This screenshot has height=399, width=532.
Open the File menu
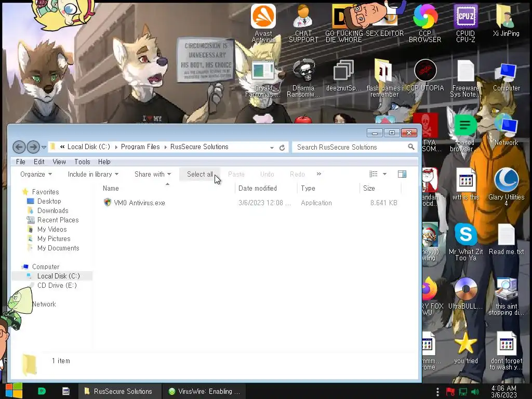click(21, 162)
